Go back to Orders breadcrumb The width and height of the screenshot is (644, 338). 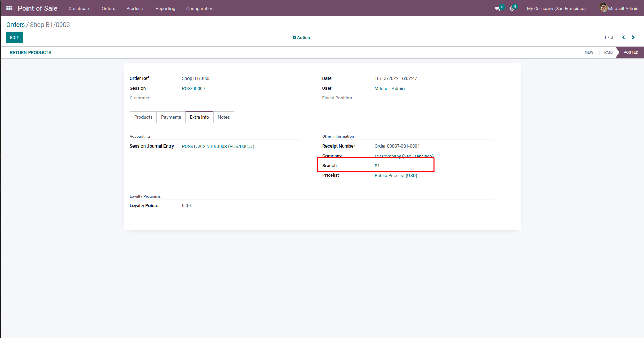tap(15, 25)
